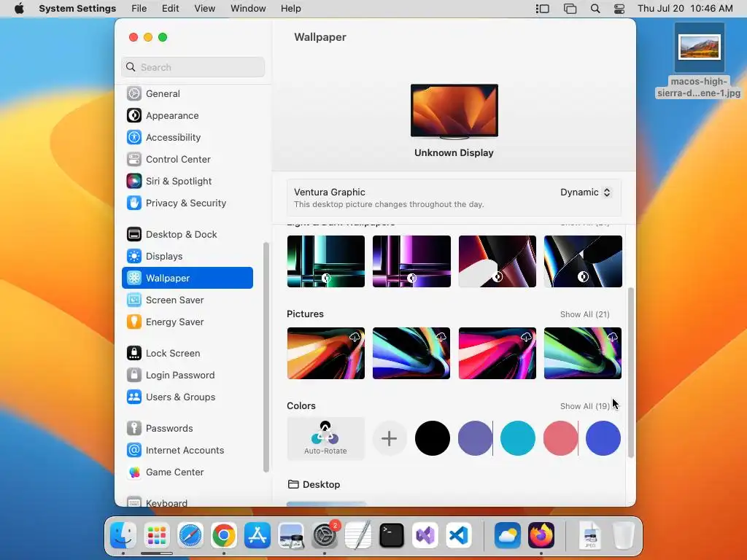The height and width of the screenshot is (560, 747).
Task: Select the teal-green light & dark wallpaper
Action: [x=326, y=262]
